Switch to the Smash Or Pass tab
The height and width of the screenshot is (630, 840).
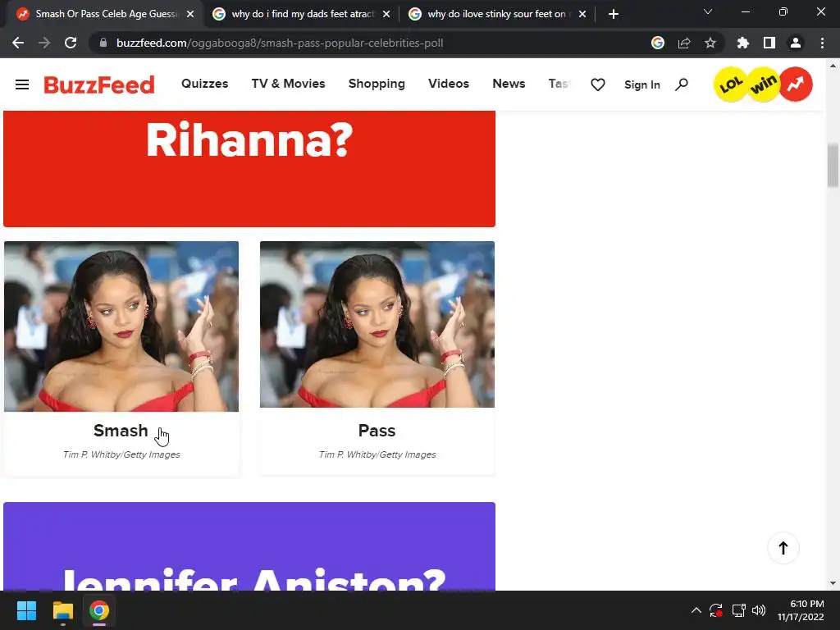click(106, 14)
